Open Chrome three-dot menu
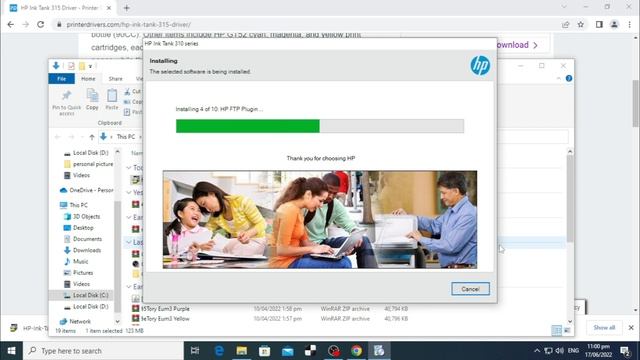640x360 pixels. point(630,24)
